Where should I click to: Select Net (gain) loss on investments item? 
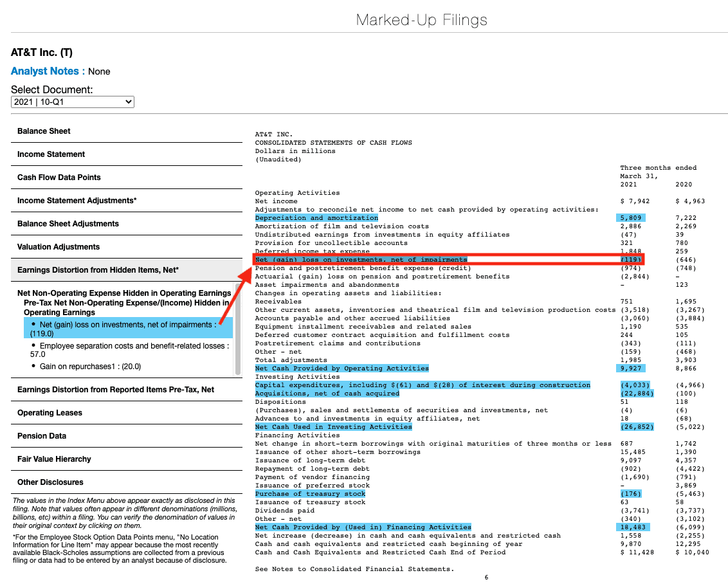128,329
